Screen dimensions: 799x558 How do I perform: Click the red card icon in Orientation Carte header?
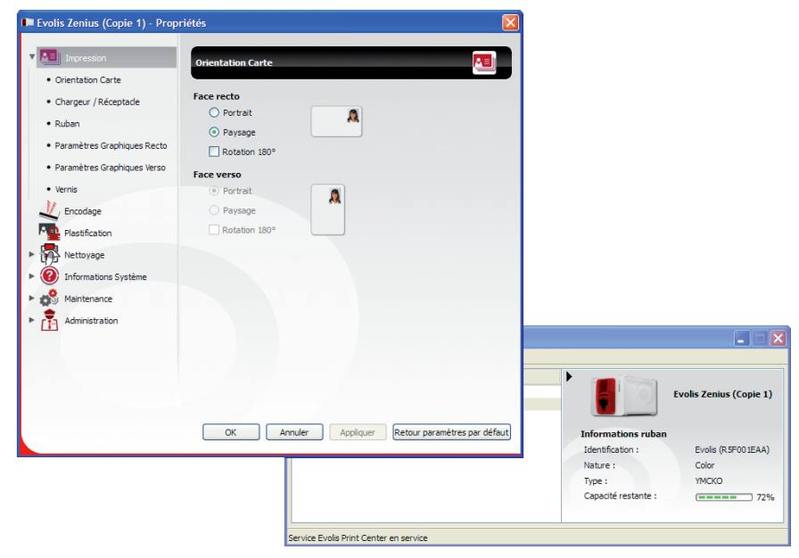[484, 63]
